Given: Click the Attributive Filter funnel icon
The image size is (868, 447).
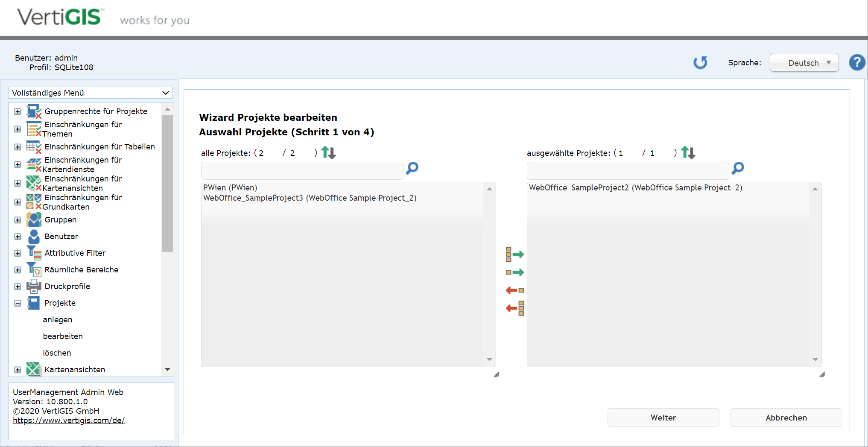Looking at the screenshot, I should click(34, 253).
